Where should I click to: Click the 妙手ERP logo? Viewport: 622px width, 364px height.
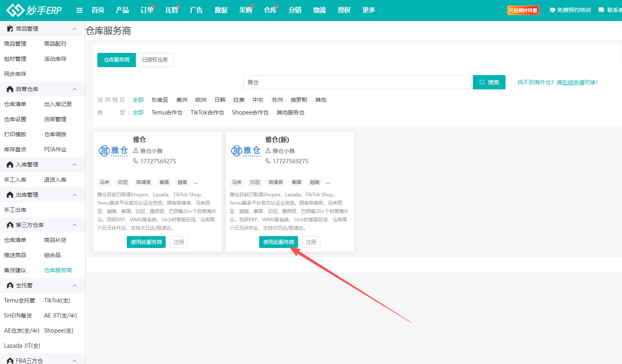(34, 10)
